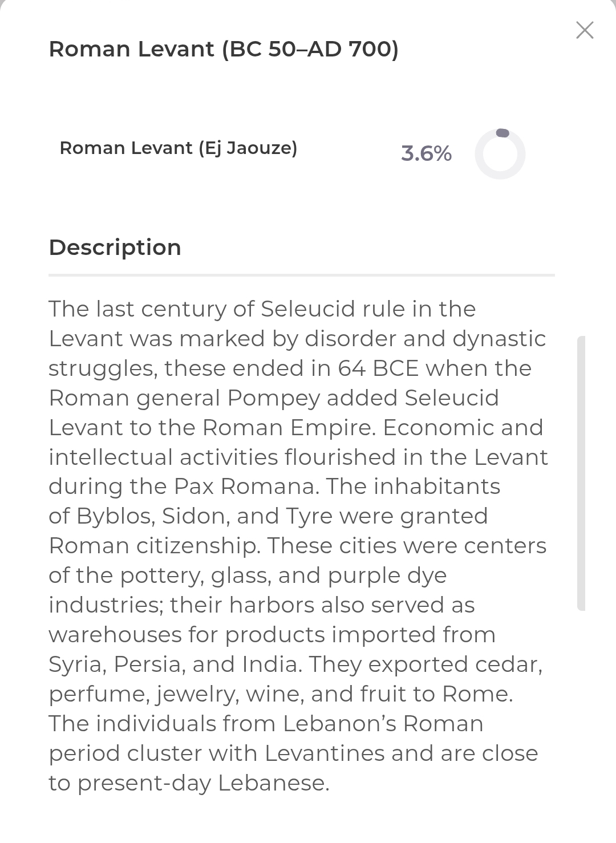Click the dark marker on the donut chart
Image resolution: width=616 pixels, height=843 pixels.
[502, 133]
